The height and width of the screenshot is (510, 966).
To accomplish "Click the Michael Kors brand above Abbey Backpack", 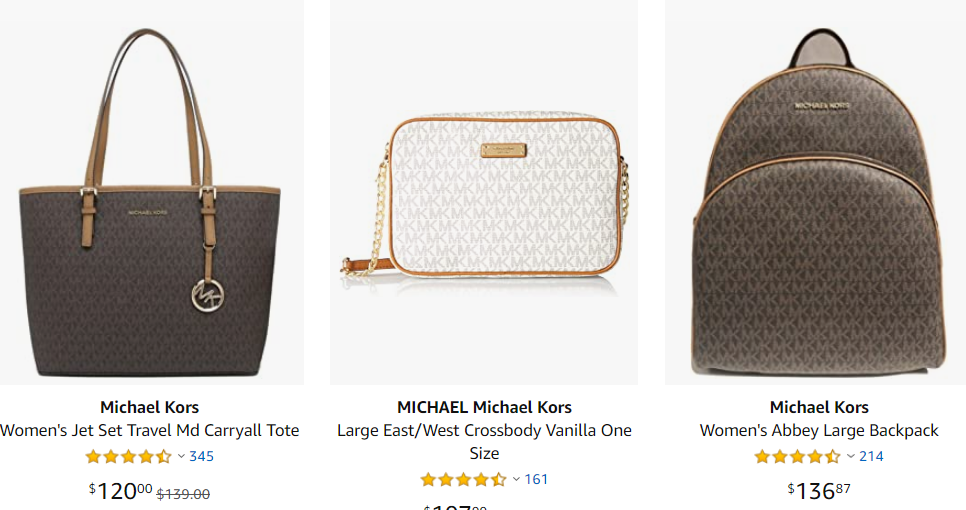I will click(819, 407).
